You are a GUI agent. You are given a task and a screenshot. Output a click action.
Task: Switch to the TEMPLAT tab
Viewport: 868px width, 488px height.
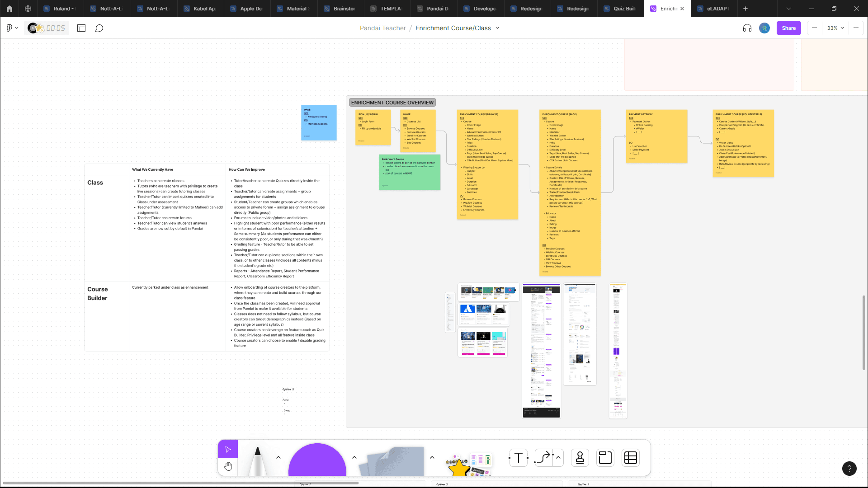[x=387, y=9]
